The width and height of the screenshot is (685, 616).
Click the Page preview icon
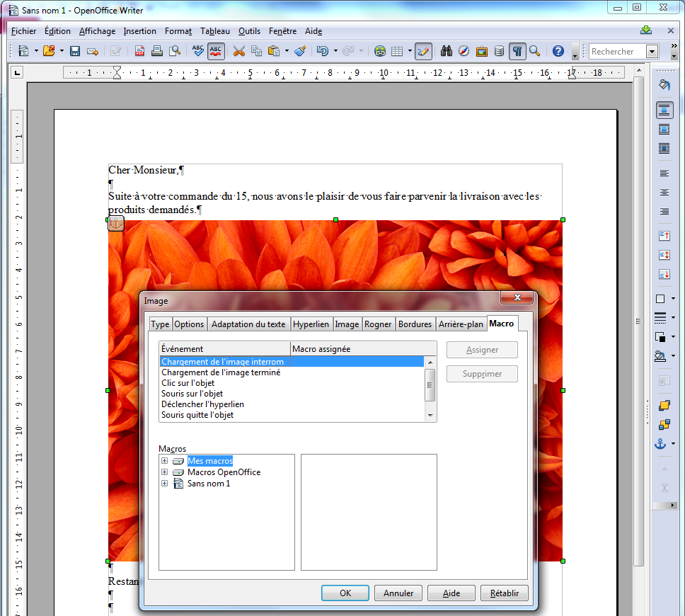click(175, 51)
